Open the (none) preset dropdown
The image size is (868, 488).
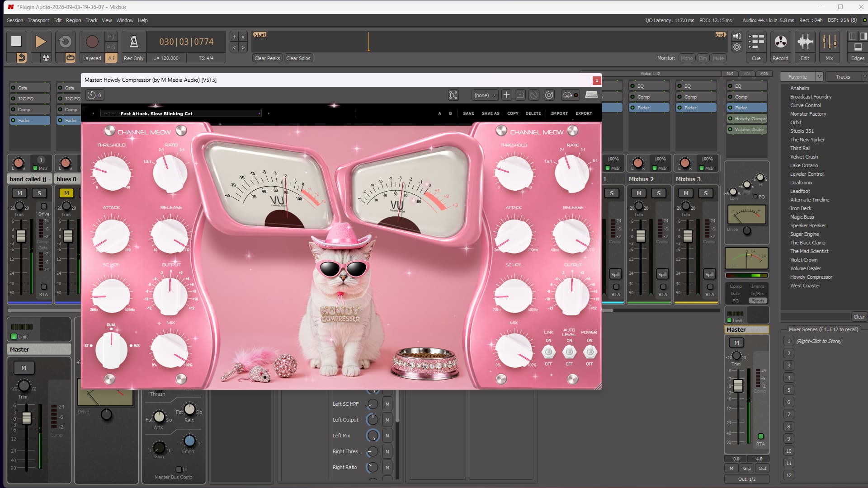click(x=485, y=95)
